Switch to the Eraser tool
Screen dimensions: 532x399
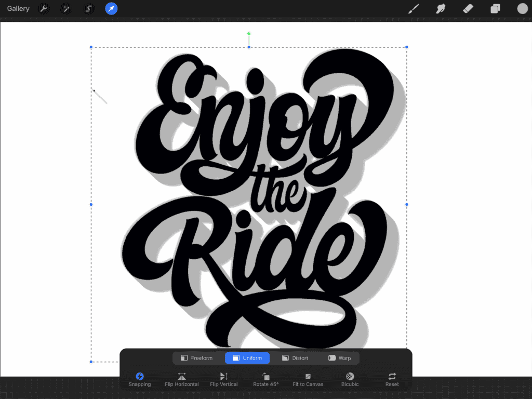pos(467,8)
